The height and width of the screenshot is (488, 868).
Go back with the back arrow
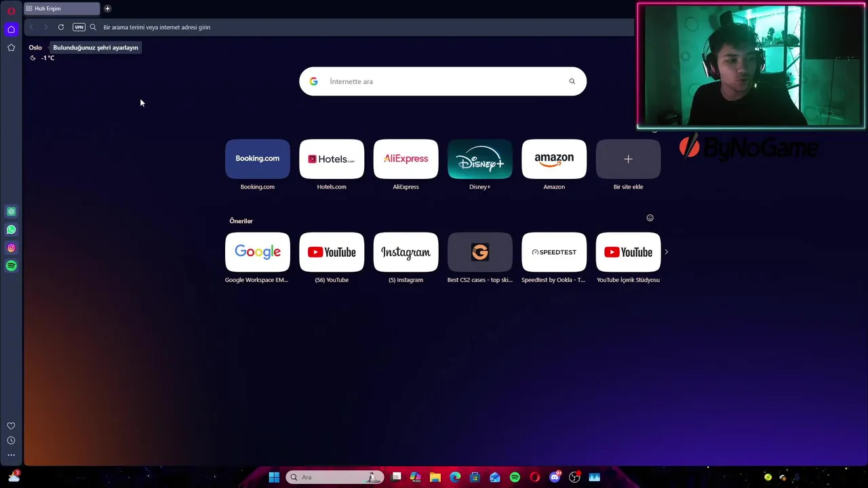[31, 27]
